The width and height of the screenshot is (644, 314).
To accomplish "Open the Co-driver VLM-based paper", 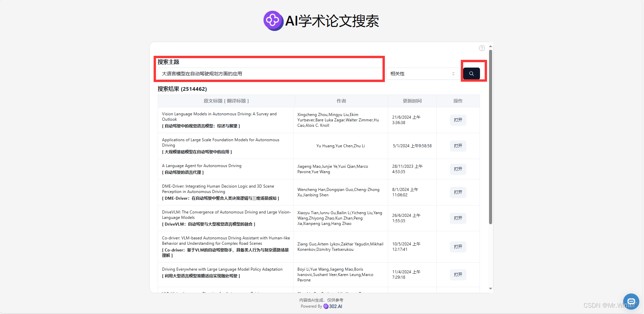I will pyautogui.click(x=458, y=247).
